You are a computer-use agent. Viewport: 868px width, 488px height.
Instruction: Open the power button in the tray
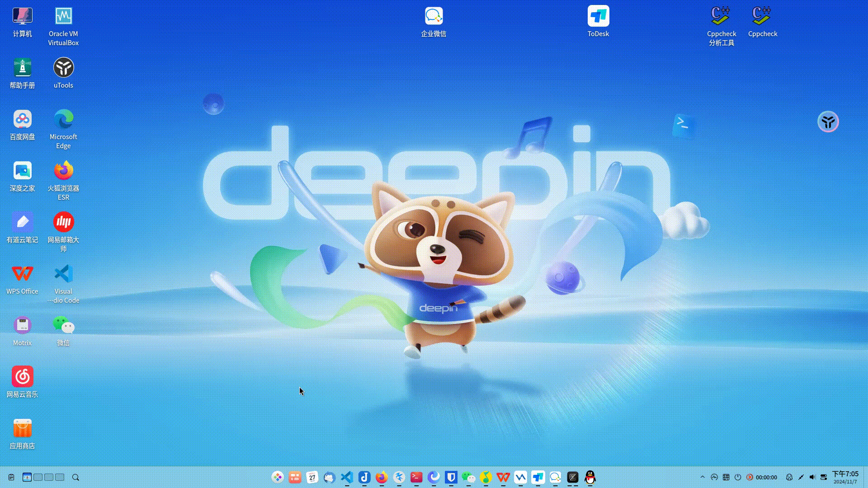tap(738, 477)
